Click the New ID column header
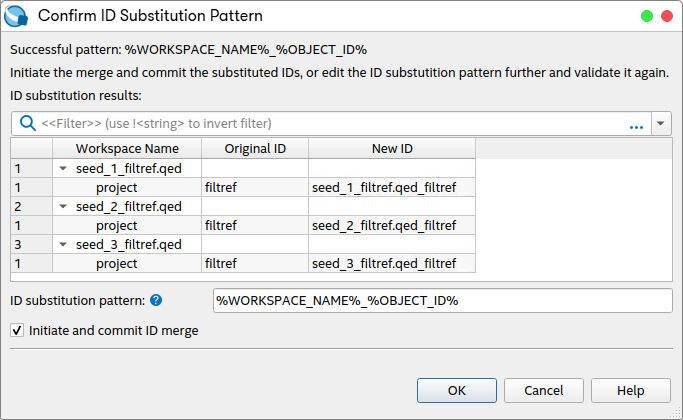Screen dimensions: 683x420 [x=392, y=149]
